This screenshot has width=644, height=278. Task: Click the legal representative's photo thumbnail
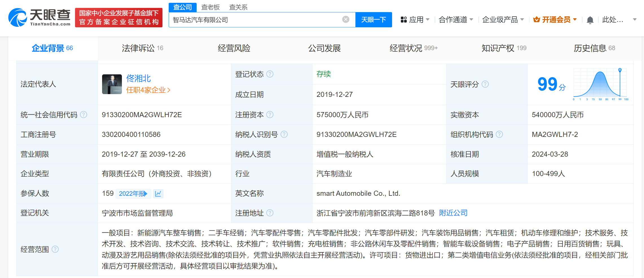112,84
